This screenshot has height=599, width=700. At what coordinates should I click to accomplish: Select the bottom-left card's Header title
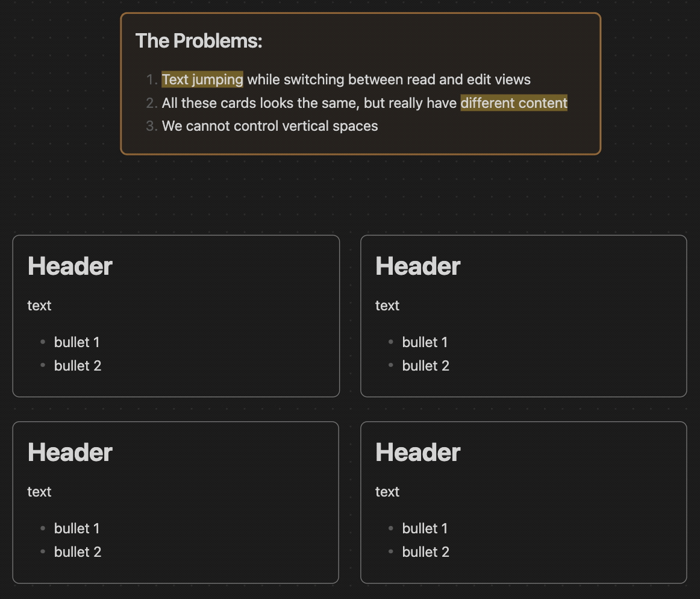(x=70, y=453)
